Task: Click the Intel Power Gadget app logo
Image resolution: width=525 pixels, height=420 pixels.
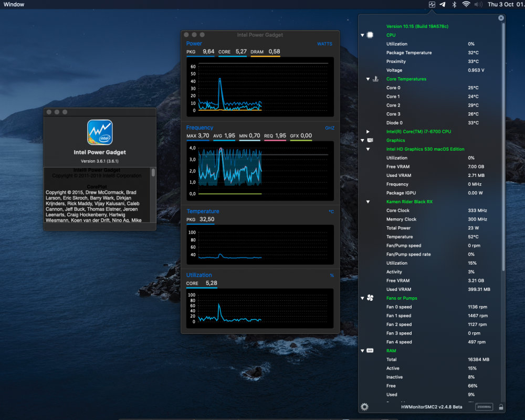Action: coord(100,132)
